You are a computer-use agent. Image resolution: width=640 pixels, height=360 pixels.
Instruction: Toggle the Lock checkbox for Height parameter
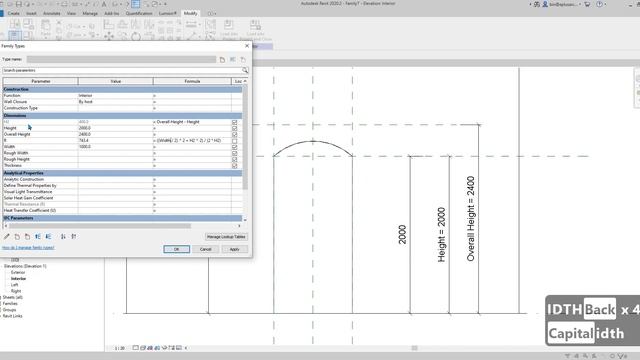[234, 128]
